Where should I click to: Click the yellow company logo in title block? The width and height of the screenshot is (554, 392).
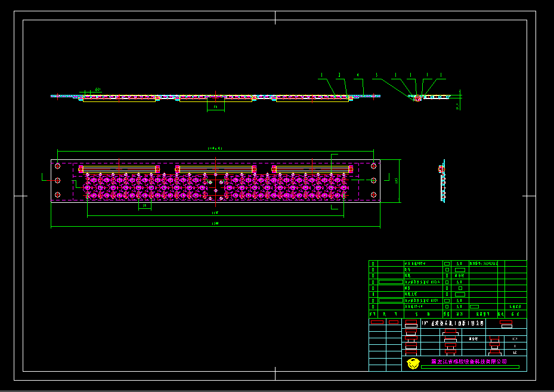[413, 363]
